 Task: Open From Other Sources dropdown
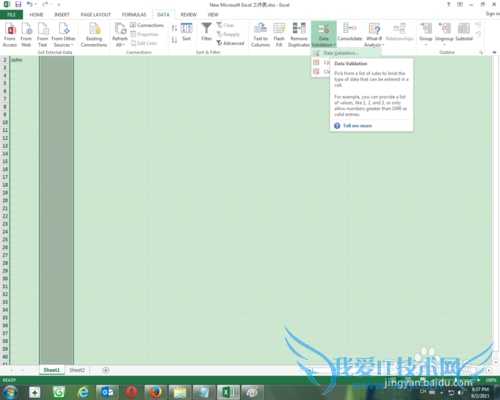pyautogui.click(x=63, y=35)
